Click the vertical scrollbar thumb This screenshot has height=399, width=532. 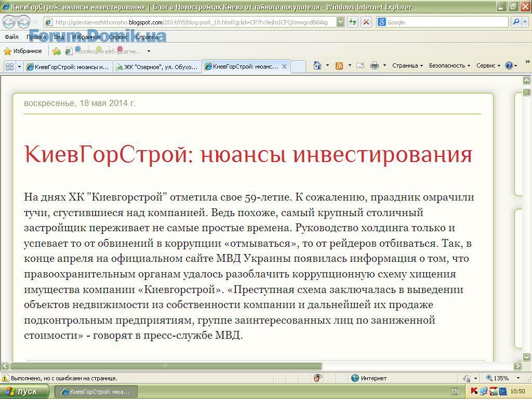[x=526, y=92]
